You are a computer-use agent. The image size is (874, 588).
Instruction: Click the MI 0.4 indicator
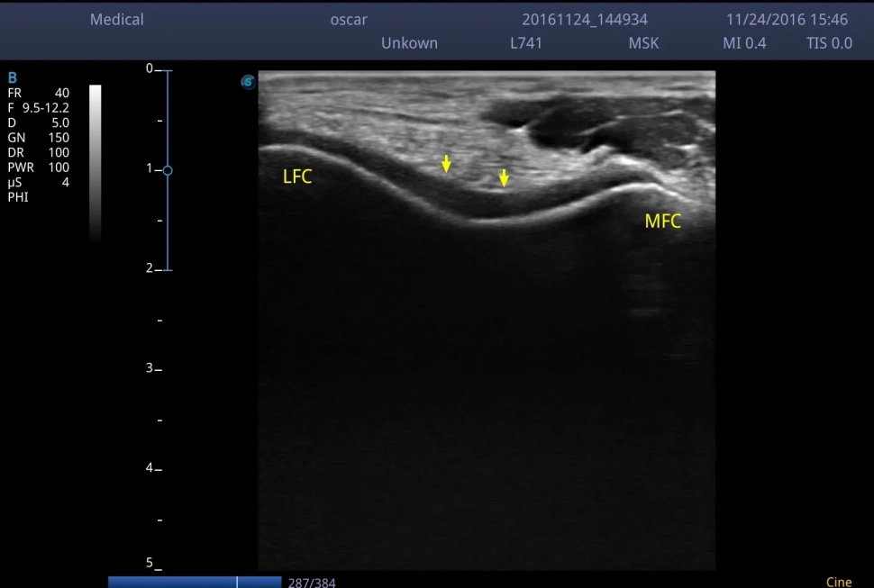[x=744, y=43]
